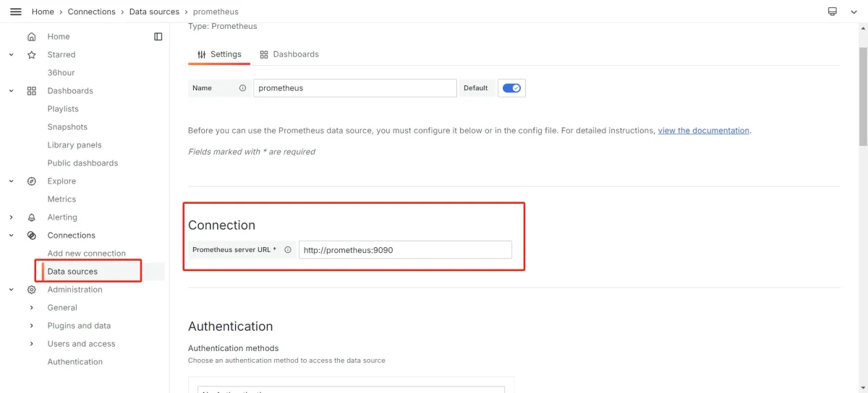Go to Home breadcrumb
868x393 pixels.
[x=43, y=12]
